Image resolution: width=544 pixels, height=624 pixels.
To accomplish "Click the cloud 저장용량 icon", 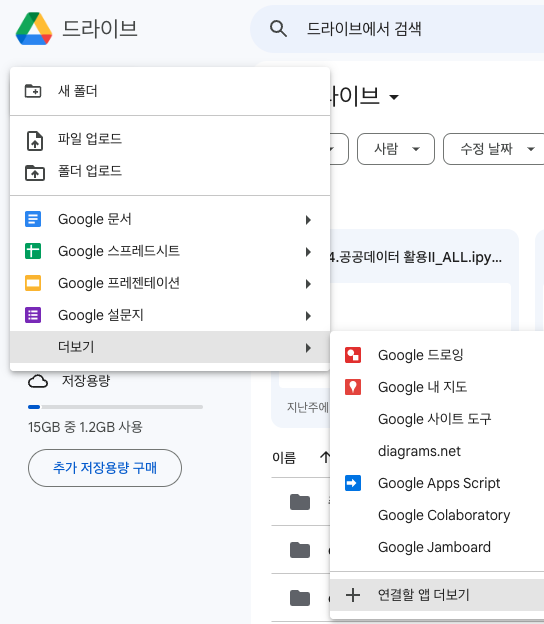I will click(x=38, y=381).
